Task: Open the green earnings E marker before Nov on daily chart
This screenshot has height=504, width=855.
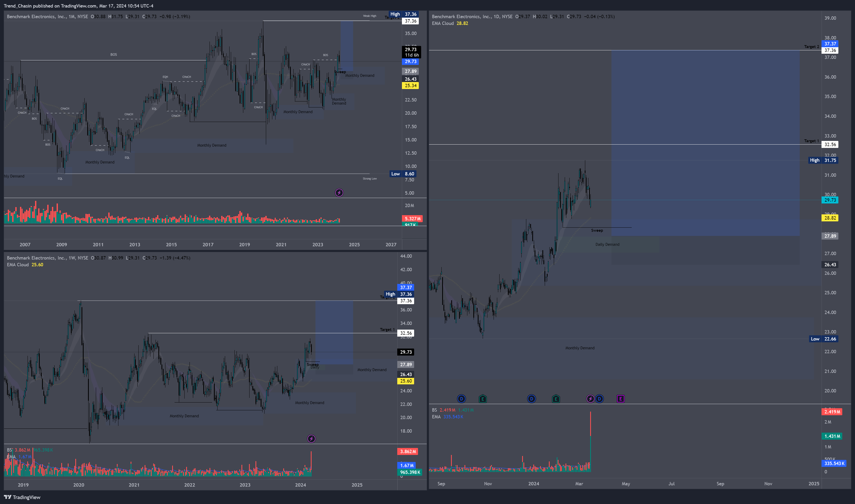Action: 483,399
